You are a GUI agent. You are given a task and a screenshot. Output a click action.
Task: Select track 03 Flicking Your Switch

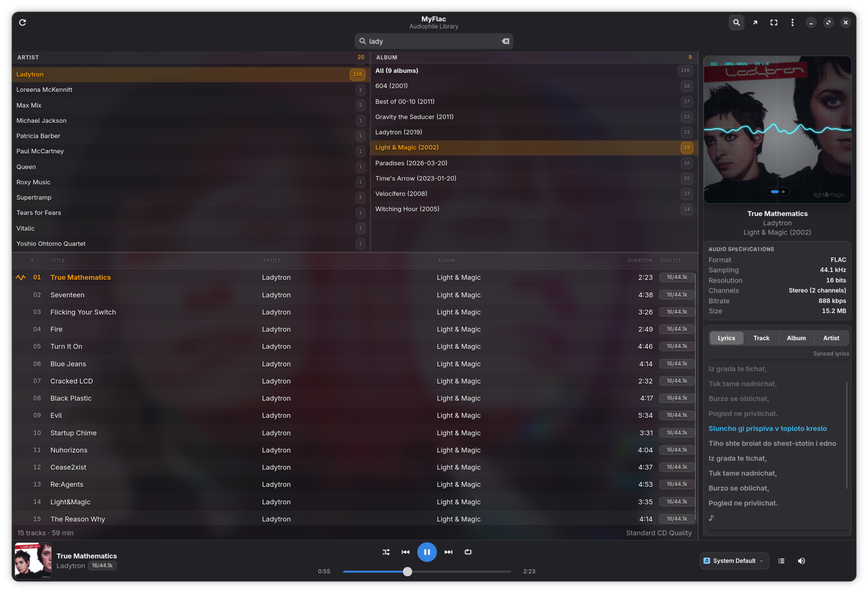pos(354,312)
